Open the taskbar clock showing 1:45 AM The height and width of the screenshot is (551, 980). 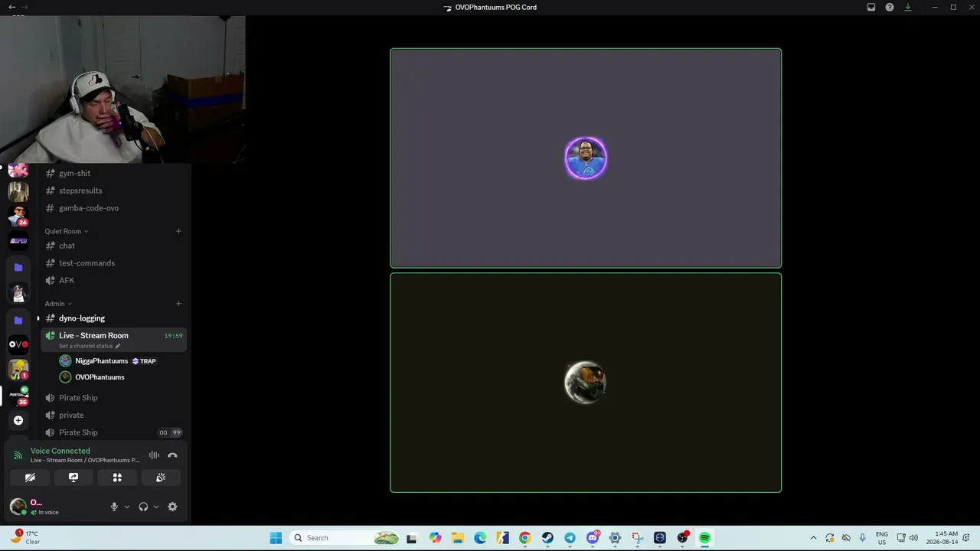pos(942,538)
